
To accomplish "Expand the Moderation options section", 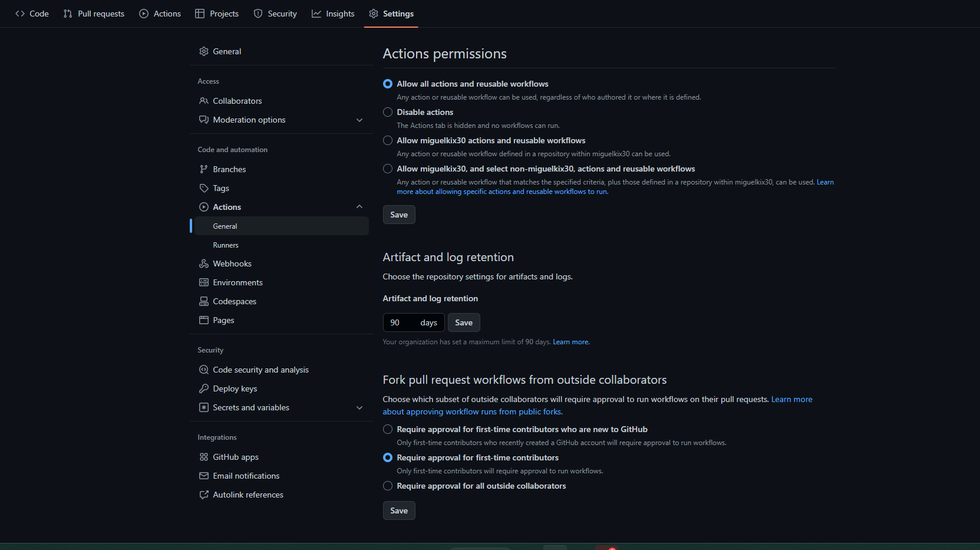I will [x=359, y=120].
